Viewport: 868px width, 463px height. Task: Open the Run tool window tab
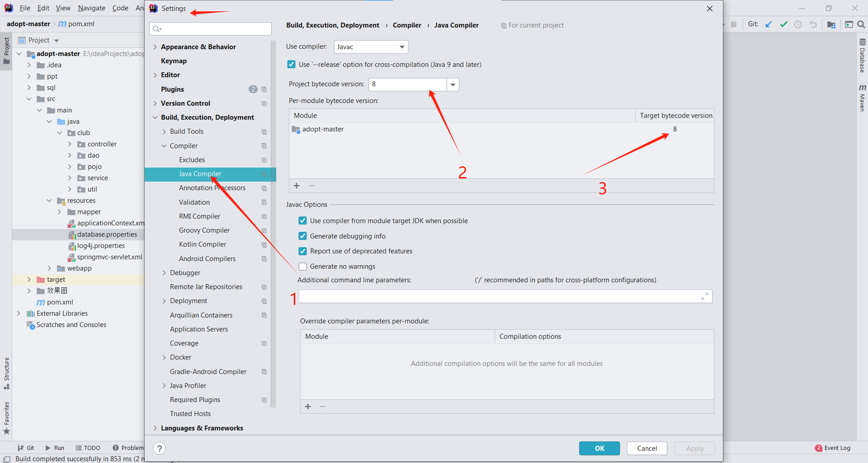pyautogui.click(x=55, y=448)
